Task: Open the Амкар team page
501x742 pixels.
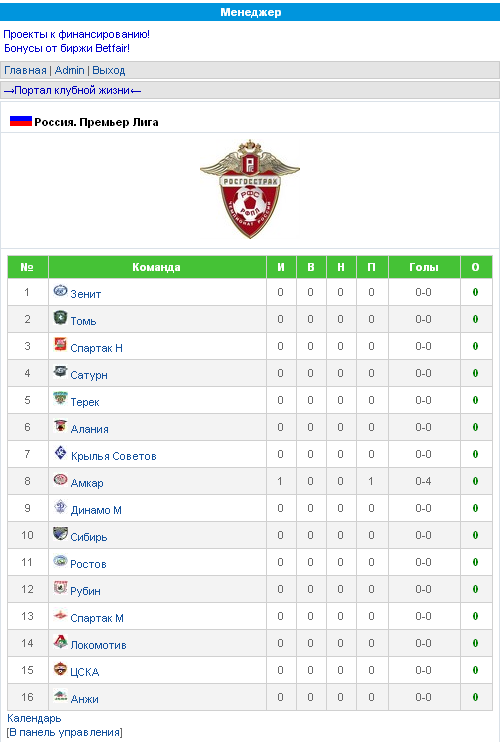Action: (x=87, y=483)
